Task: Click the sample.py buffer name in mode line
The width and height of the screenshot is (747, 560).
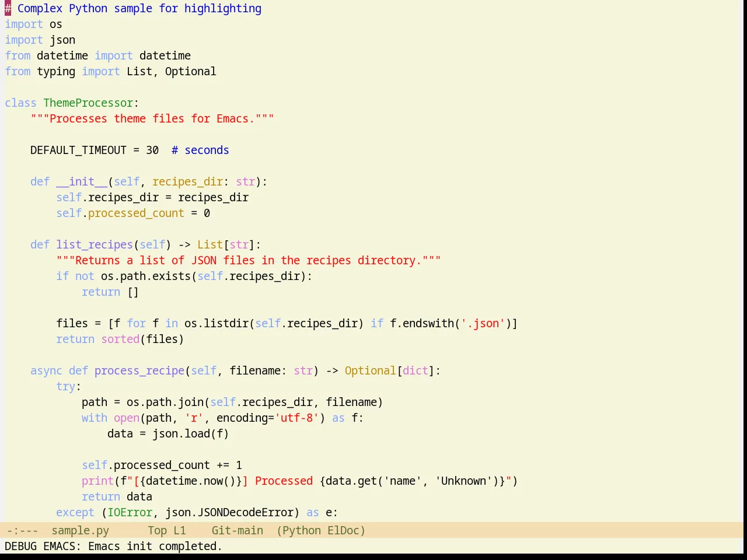Action: click(80, 530)
